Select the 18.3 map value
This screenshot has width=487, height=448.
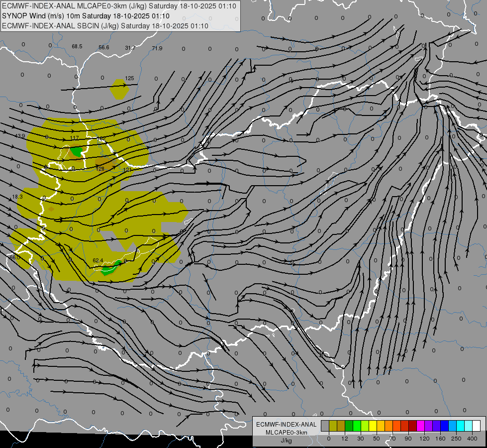(17, 197)
